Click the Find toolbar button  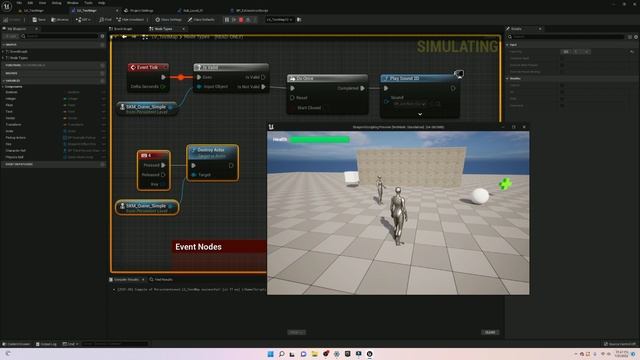click(105, 20)
